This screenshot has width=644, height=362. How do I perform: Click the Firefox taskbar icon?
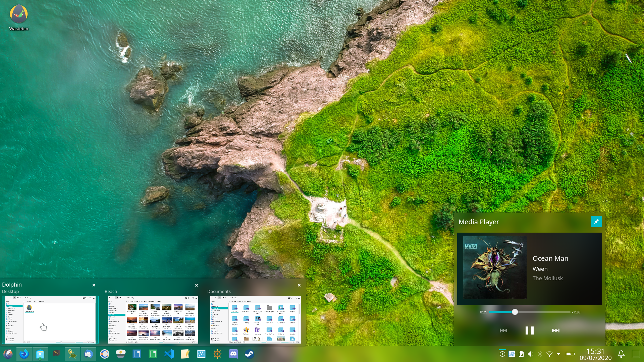click(24, 354)
